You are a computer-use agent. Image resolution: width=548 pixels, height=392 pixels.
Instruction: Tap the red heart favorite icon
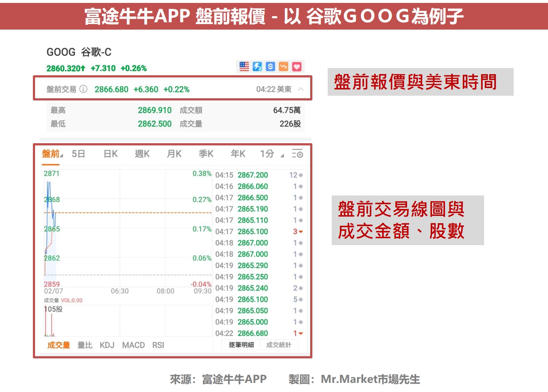[297, 66]
